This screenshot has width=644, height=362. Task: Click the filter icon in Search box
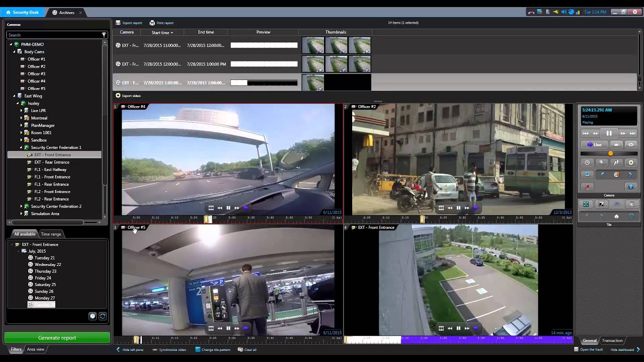click(x=104, y=35)
